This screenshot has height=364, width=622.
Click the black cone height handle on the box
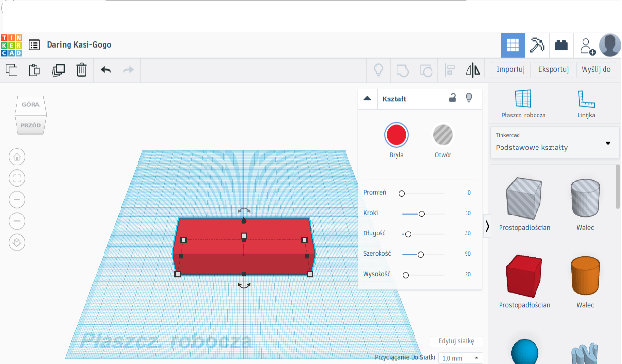244,221
